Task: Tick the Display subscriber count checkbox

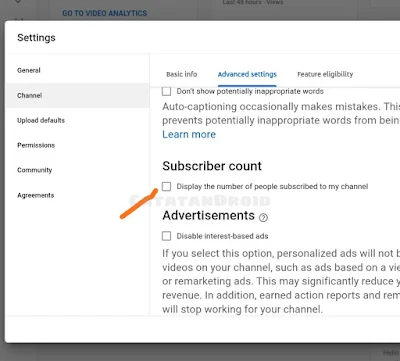Action: click(166, 186)
